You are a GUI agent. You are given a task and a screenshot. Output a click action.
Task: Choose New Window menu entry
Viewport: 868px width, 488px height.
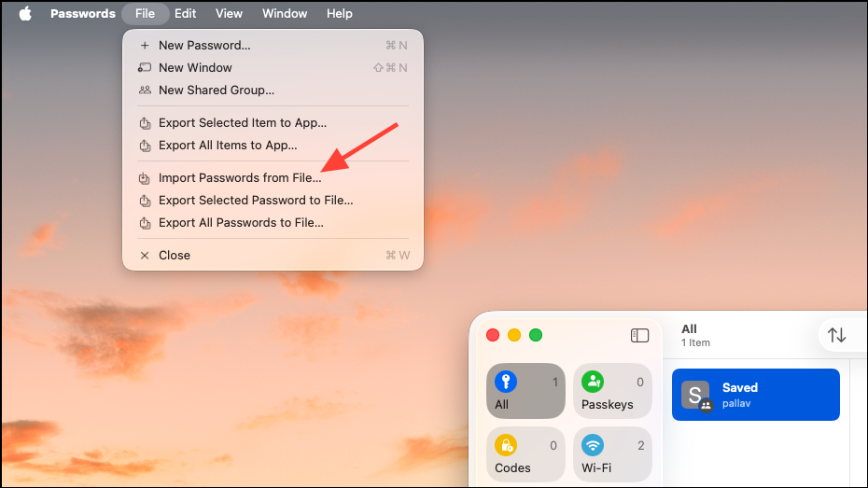[x=273, y=67]
